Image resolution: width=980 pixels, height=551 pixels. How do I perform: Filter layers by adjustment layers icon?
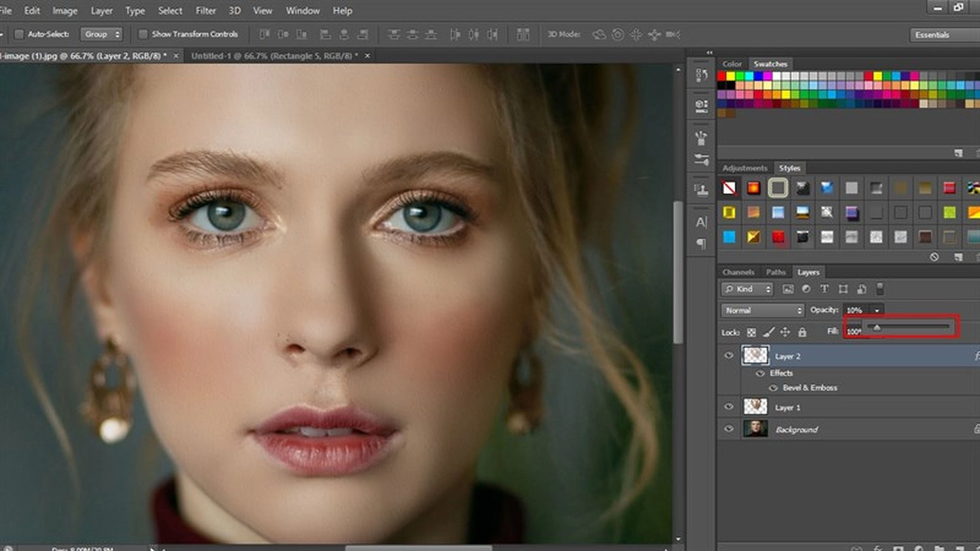(806, 289)
